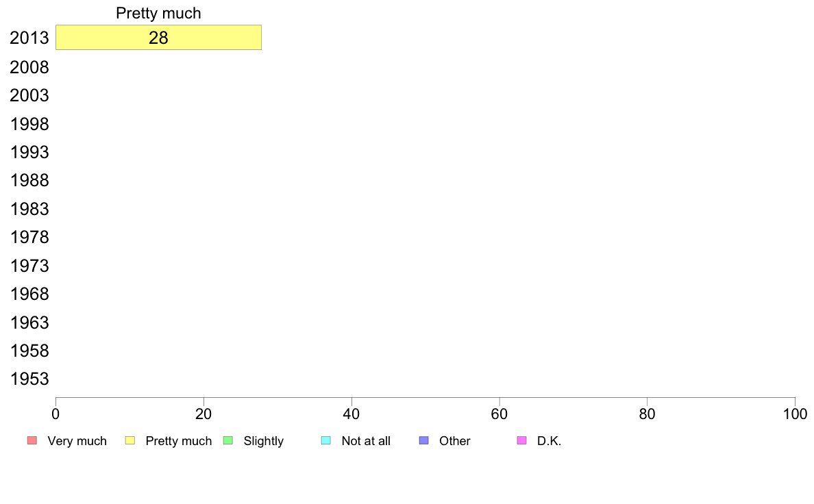Choose the 1983 year label
The height and width of the screenshot is (504, 814).
(29, 209)
